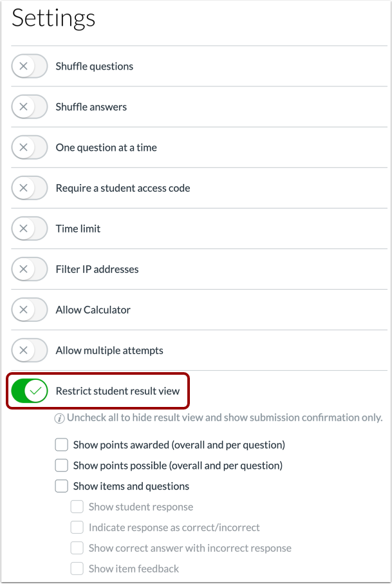Tick the Show item feedback checkbox
Image resolution: width=392 pixels, height=584 pixels.
coord(77,569)
